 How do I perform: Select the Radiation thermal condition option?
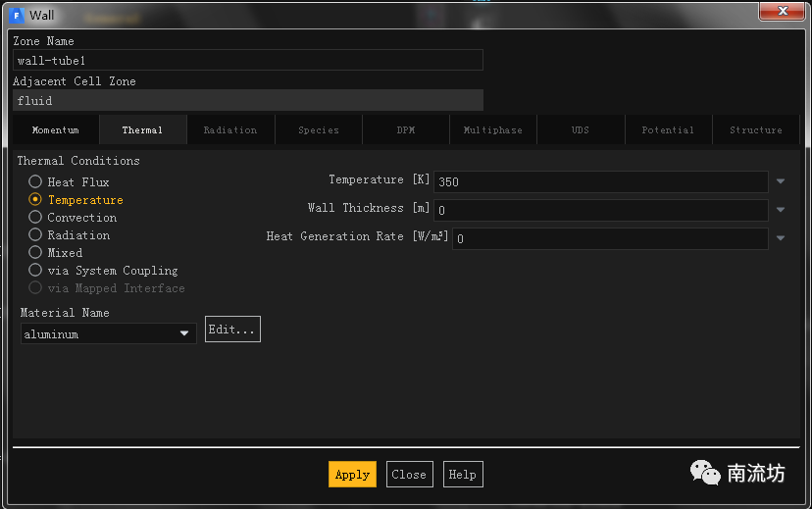pos(35,235)
